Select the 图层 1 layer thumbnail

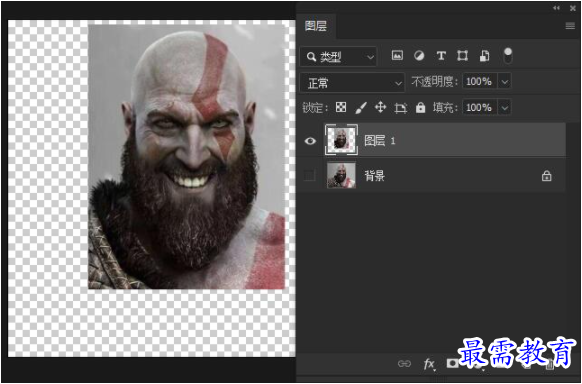341,140
